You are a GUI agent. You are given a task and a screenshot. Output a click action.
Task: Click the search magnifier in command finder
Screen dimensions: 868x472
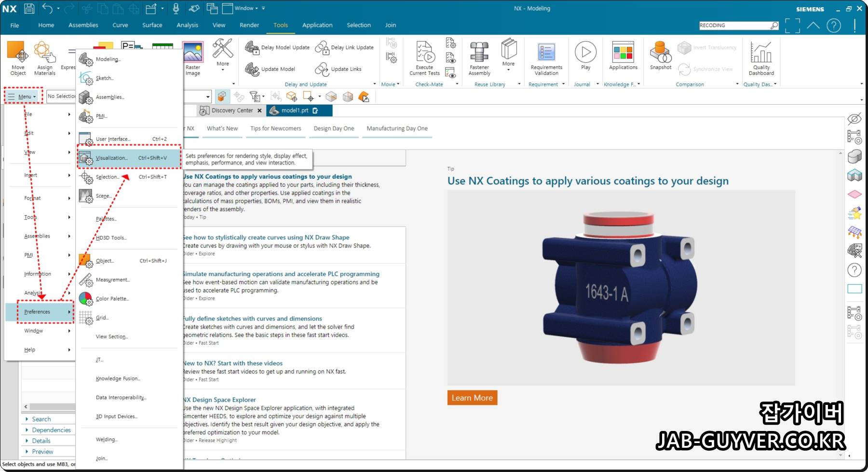[x=774, y=25]
